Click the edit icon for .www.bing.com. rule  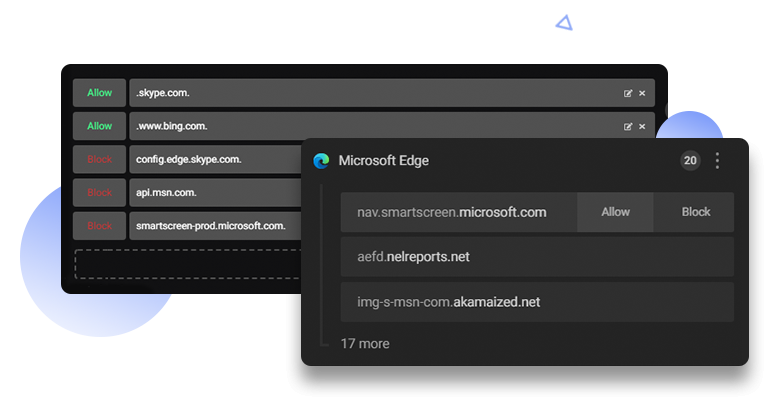click(628, 126)
